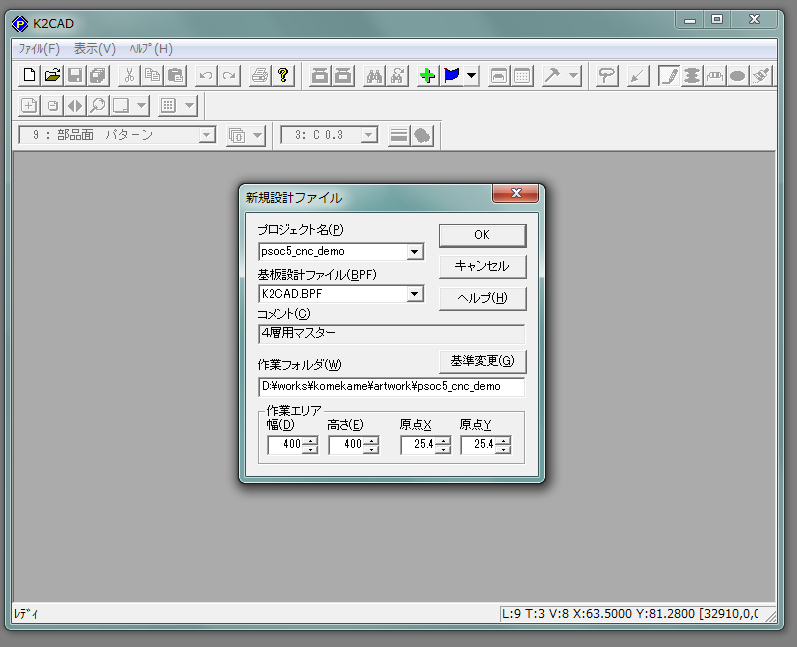
Task: Open the K2CAD.BPF board file dropdown
Action: (x=415, y=294)
